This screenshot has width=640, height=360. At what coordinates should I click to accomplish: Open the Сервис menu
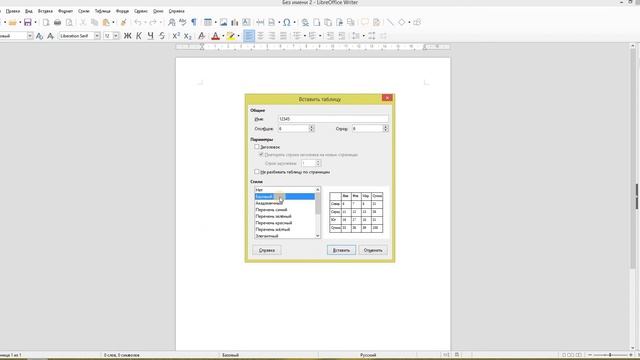point(141,11)
